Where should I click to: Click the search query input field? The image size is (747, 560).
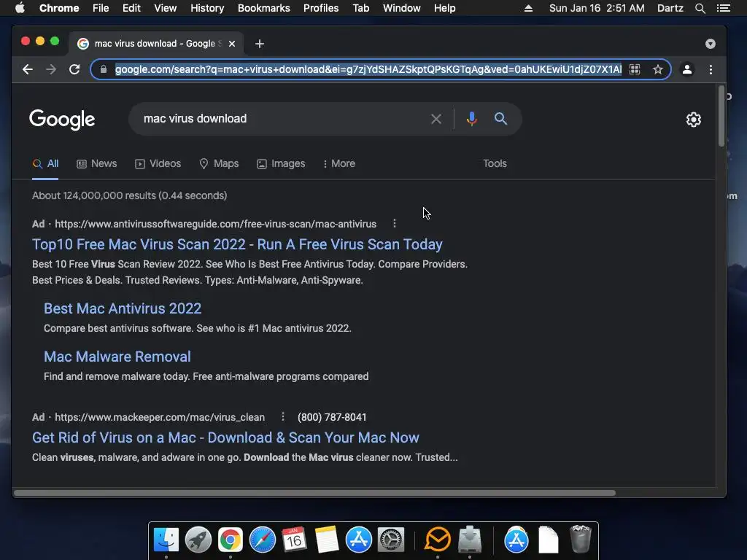click(281, 119)
